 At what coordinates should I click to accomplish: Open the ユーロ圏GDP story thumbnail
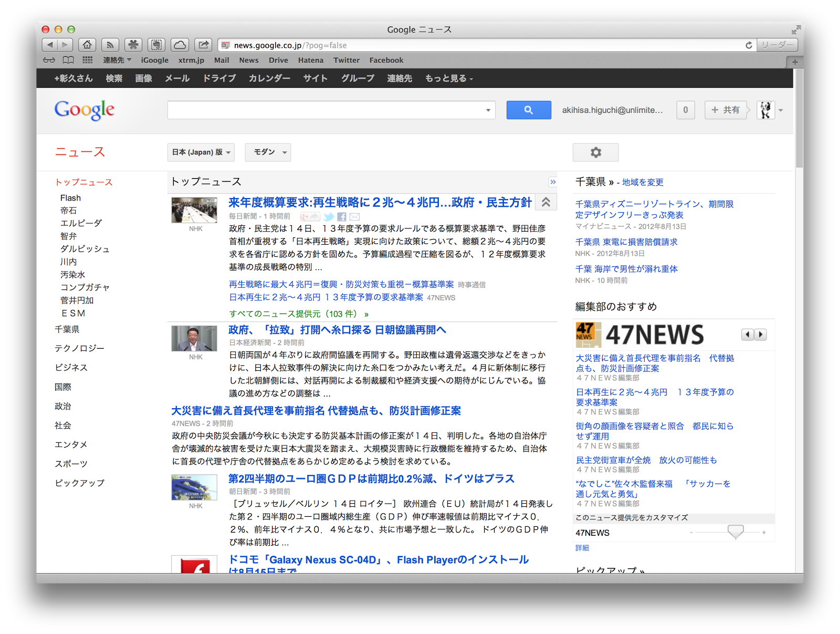pyautogui.click(x=194, y=487)
